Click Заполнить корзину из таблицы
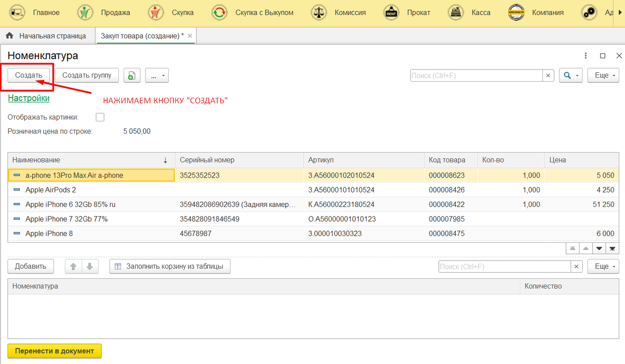Screen dimensions: 625x364 pos(170,266)
